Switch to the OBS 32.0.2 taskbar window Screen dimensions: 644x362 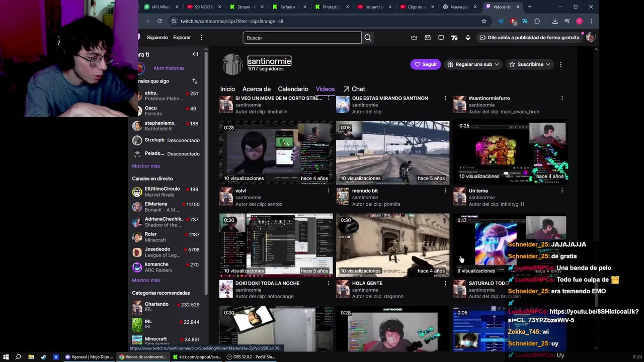[x=251, y=357]
